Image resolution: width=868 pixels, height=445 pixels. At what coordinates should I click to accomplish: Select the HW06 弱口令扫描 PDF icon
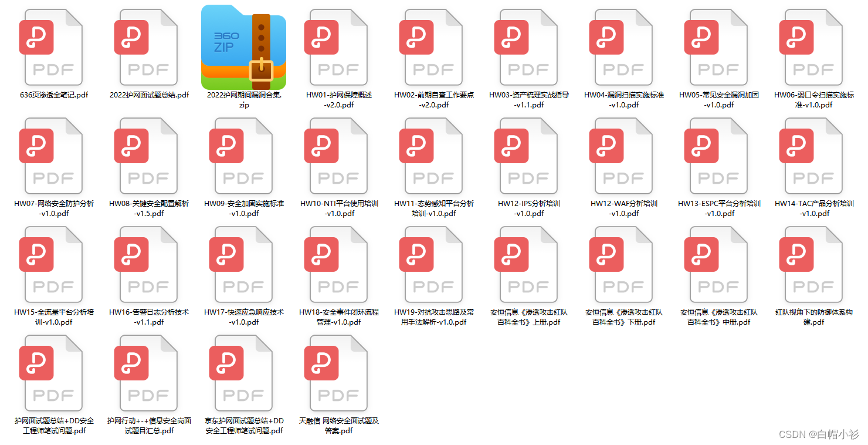(811, 47)
